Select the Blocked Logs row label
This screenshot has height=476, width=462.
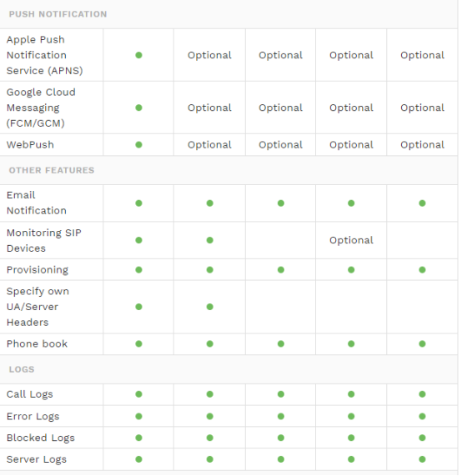coord(41,438)
